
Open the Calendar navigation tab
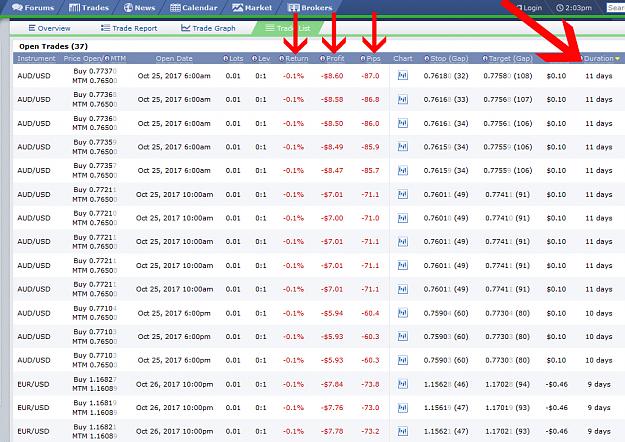pos(194,8)
